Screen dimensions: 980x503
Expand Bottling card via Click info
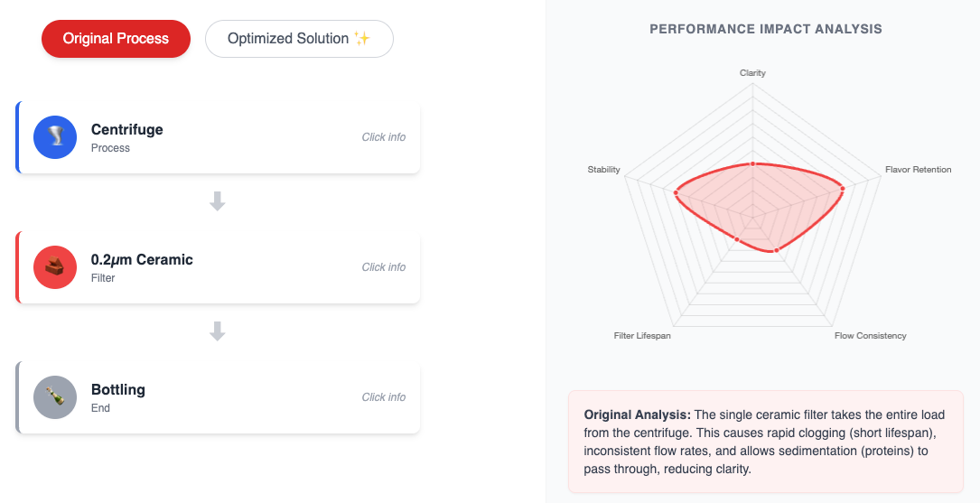click(x=383, y=397)
